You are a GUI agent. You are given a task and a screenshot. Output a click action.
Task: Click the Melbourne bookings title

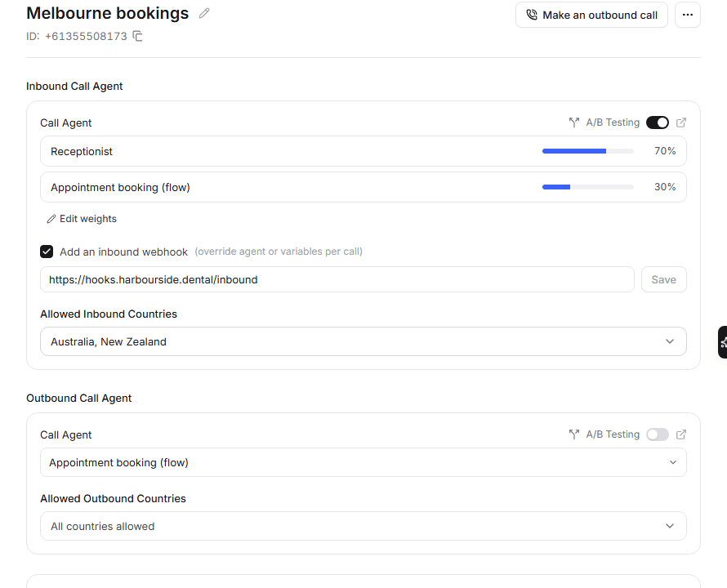[108, 13]
